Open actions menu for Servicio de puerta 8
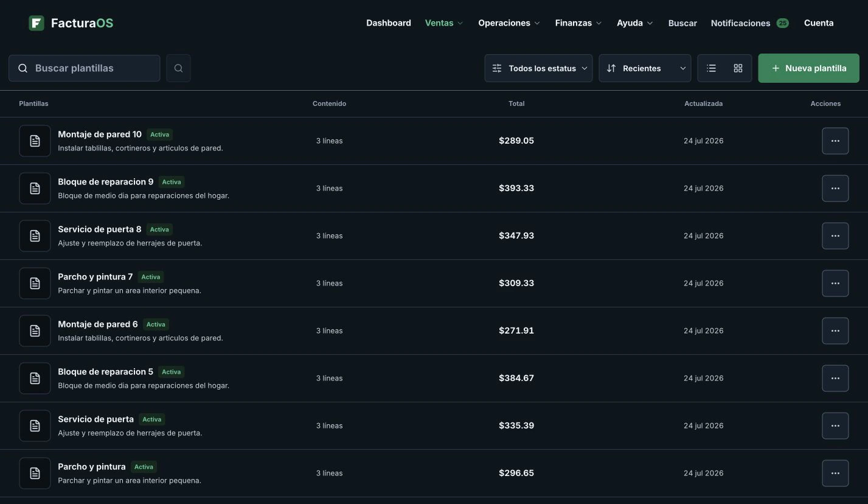Screen dimensions: 868x504 [x=835, y=236]
